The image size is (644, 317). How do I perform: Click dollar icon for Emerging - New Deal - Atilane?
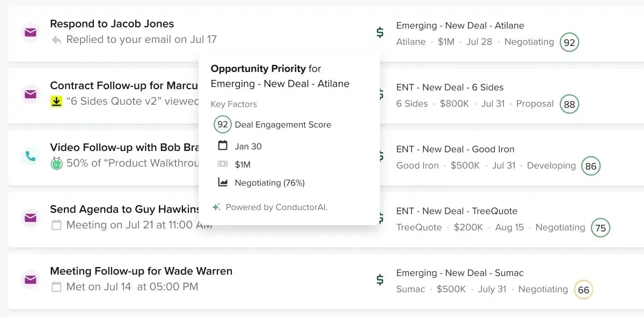tap(380, 33)
